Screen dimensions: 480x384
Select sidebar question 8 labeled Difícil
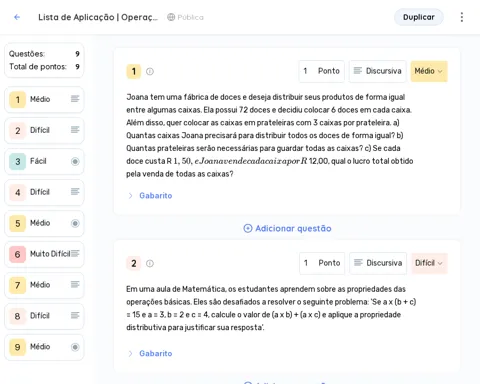(x=44, y=316)
